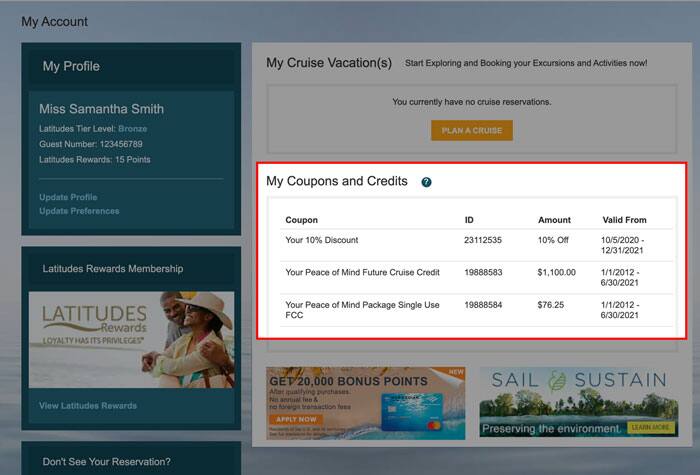Viewport: 700px width, 475px height.
Task: Open the Update Preferences link
Action: click(x=79, y=211)
